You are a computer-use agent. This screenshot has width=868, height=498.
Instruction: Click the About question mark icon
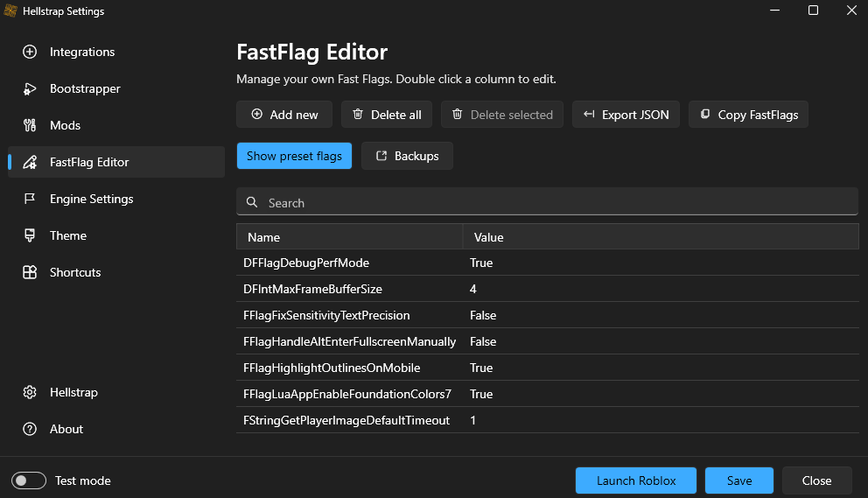pyautogui.click(x=30, y=429)
